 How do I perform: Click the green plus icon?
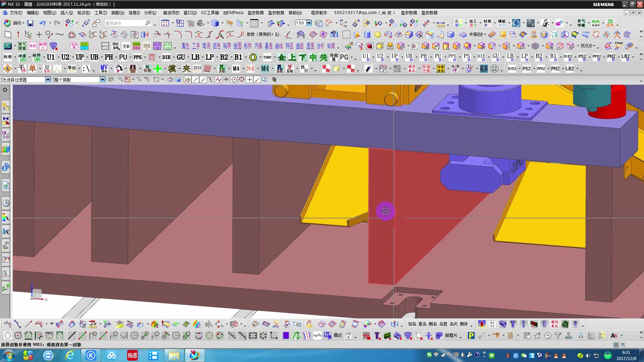157,69
